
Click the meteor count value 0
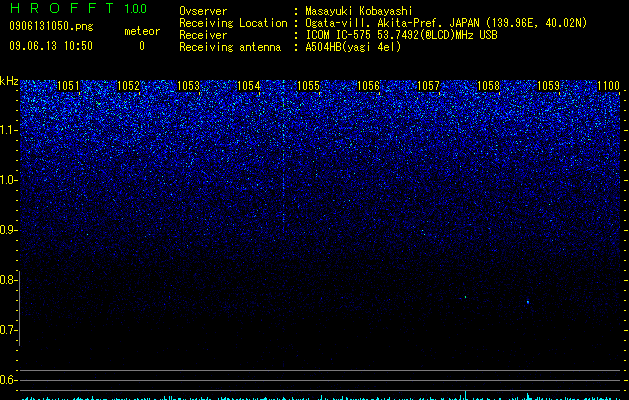point(142,46)
